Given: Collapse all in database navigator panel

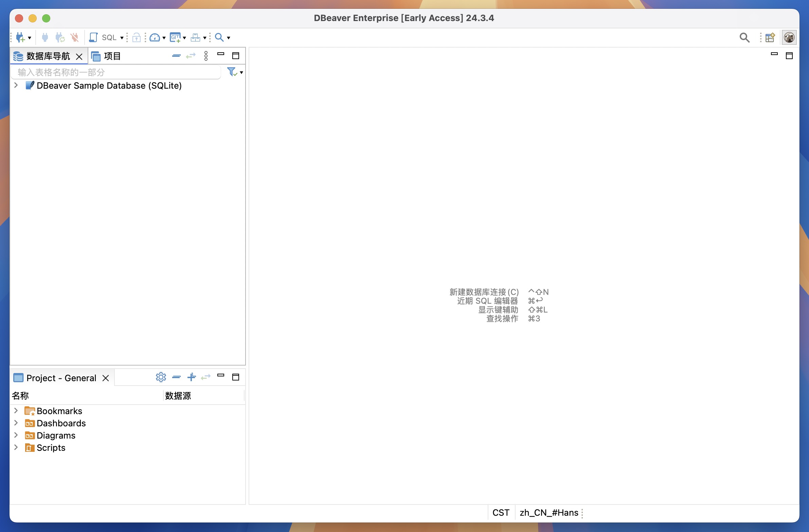Looking at the screenshot, I should [176, 56].
